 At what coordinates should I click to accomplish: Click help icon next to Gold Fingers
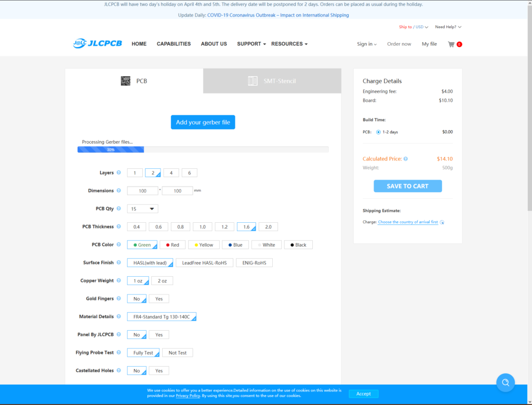(119, 298)
